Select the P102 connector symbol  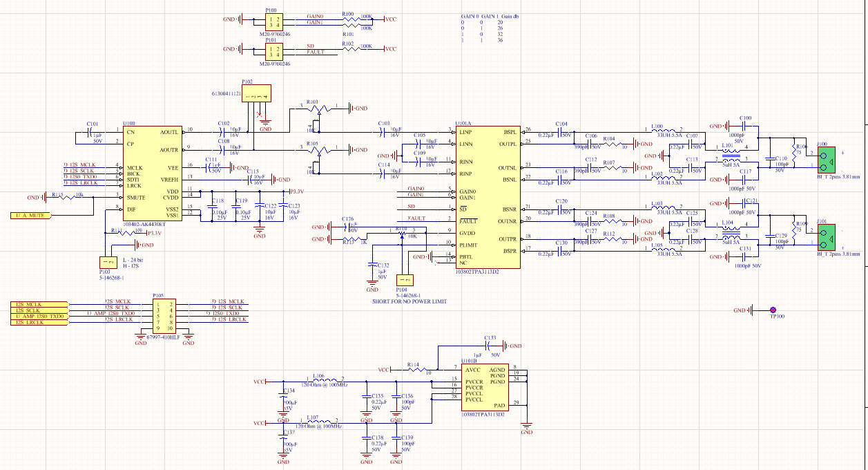(x=256, y=95)
